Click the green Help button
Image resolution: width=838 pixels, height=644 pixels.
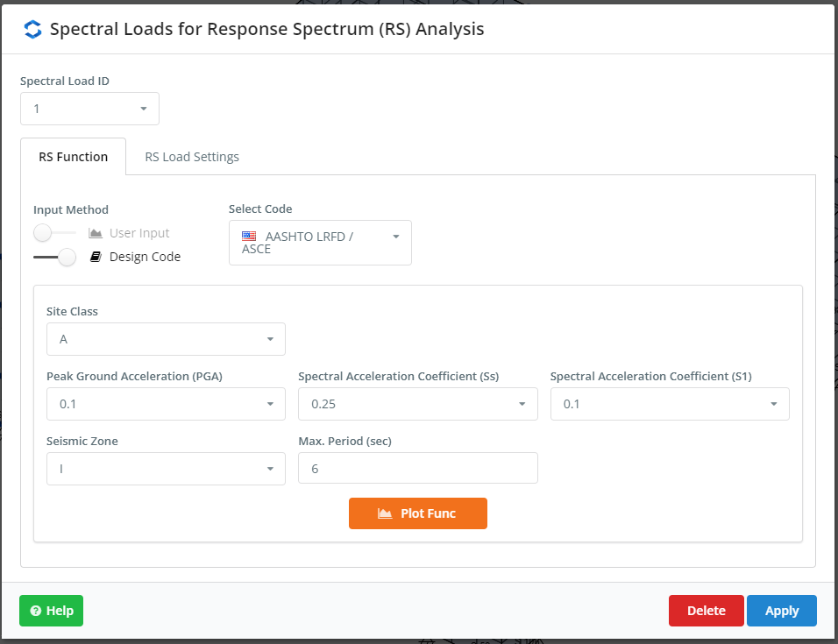(52, 611)
